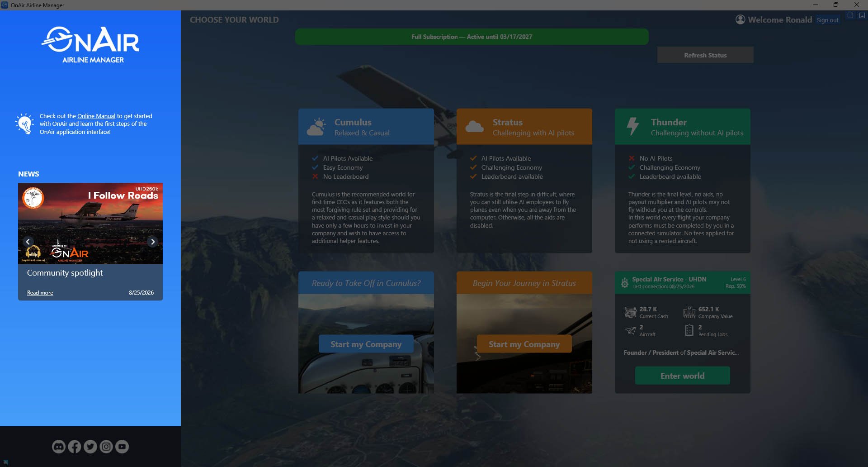Click the Current Cash coins icon
868x467 pixels.
point(630,312)
